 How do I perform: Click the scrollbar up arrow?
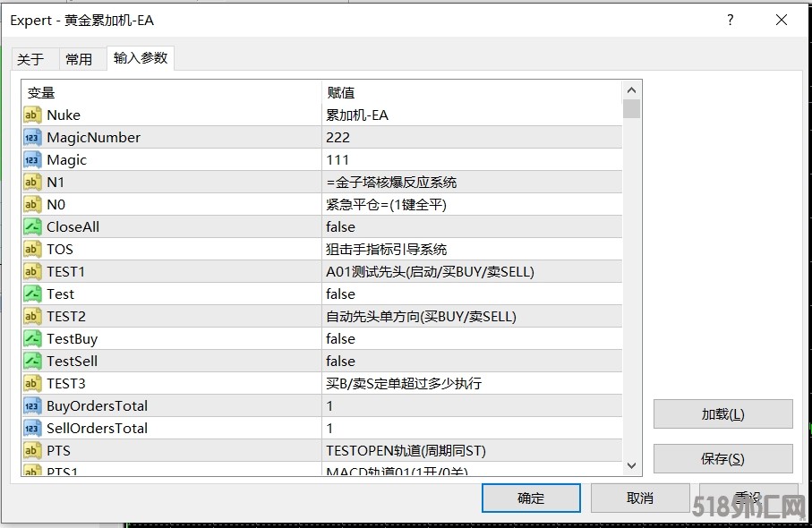(x=632, y=90)
